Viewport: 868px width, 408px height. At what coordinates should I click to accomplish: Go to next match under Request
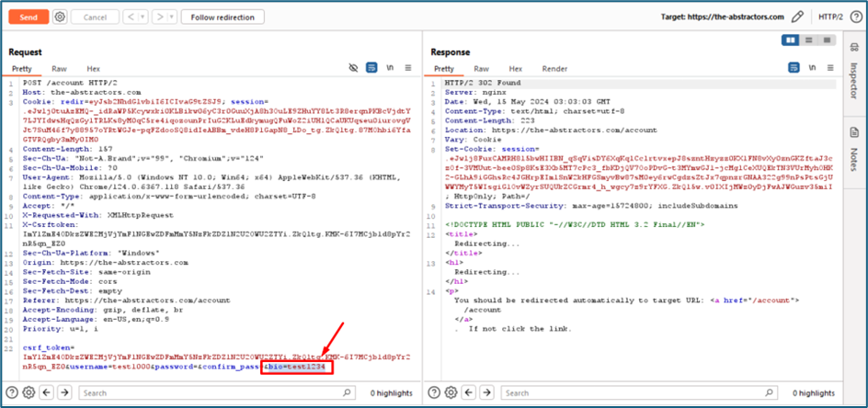64,392
